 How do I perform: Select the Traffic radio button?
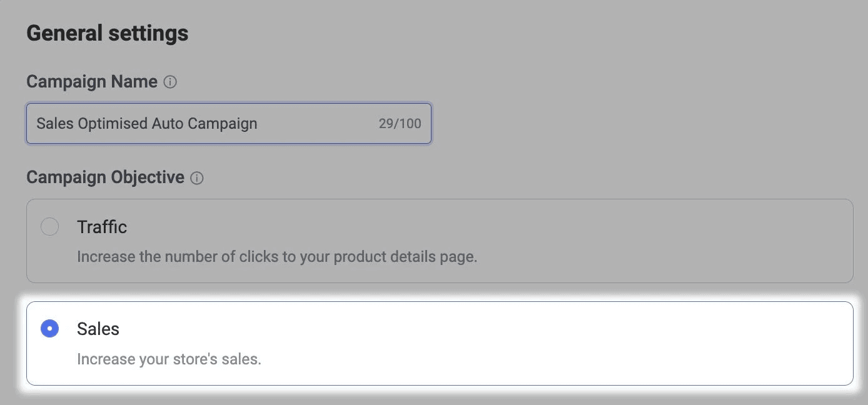49,226
